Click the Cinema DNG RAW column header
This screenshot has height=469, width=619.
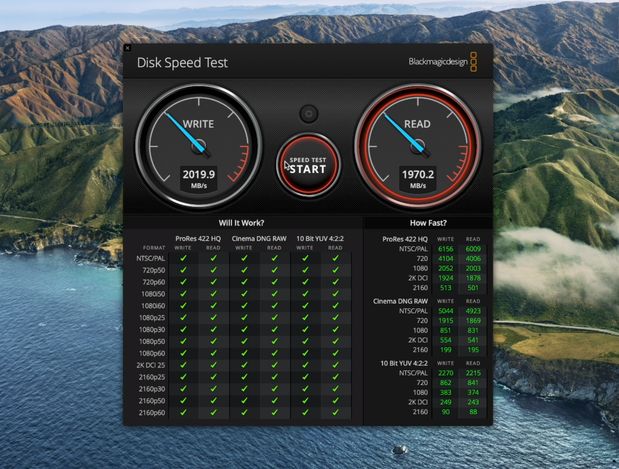259,238
